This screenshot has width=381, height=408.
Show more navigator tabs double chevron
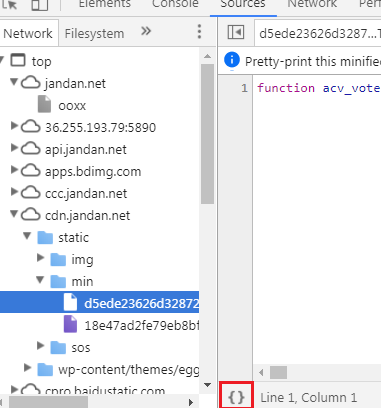[146, 31]
